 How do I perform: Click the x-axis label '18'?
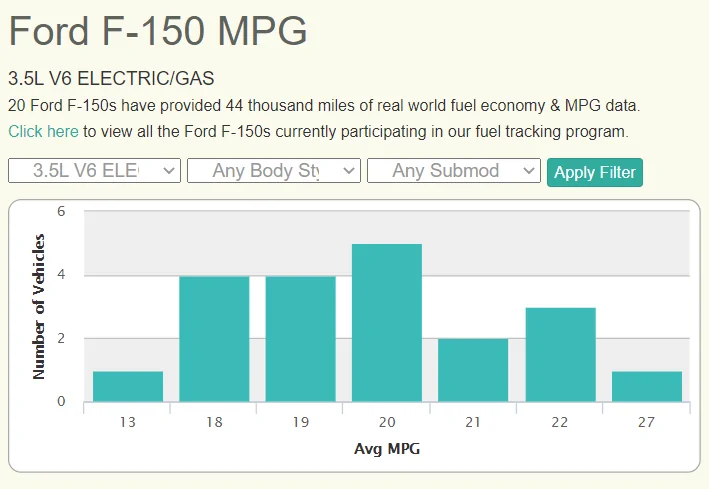tap(214, 422)
